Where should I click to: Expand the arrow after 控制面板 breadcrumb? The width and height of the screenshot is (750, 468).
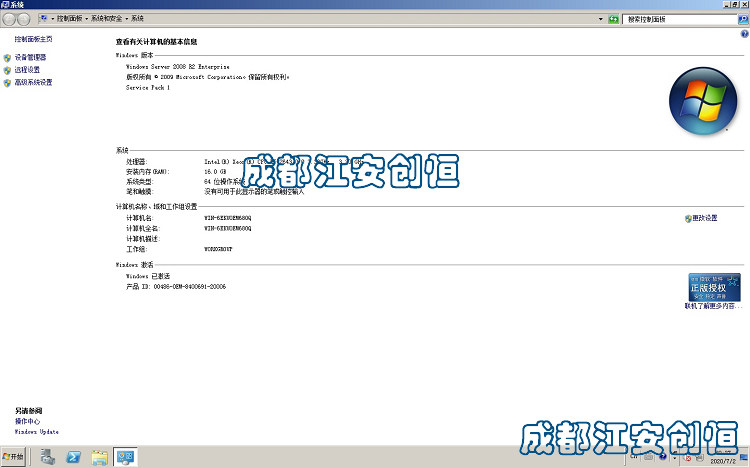coord(87,19)
